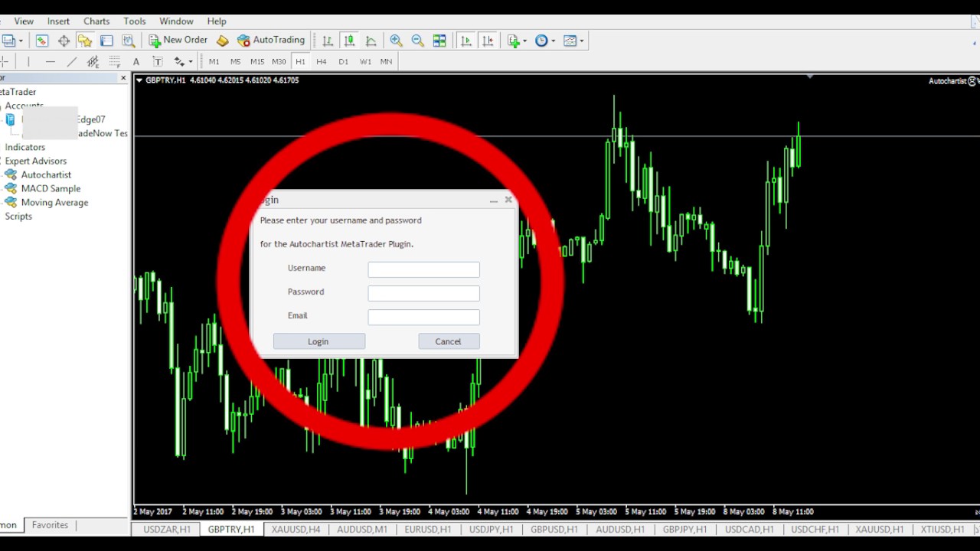Click the Login button in dialog
Viewport: 980px width, 551px height.
(x=319, y=341)
